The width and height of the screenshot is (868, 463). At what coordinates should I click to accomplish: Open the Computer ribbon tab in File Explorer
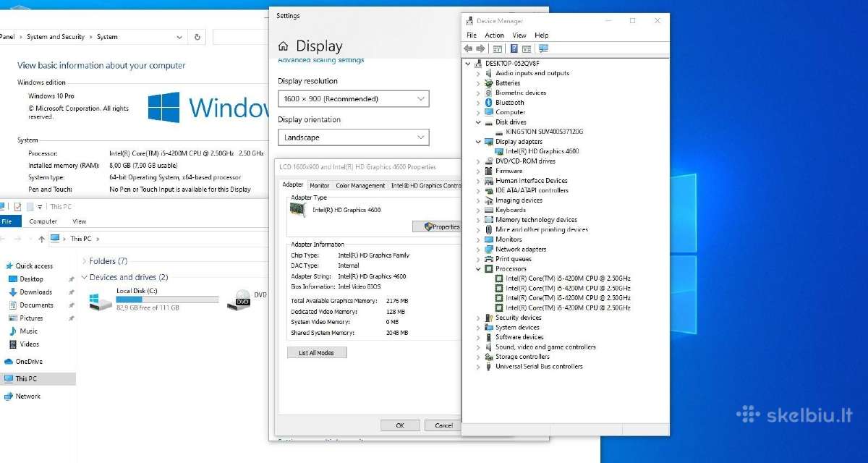coord(43,221)
